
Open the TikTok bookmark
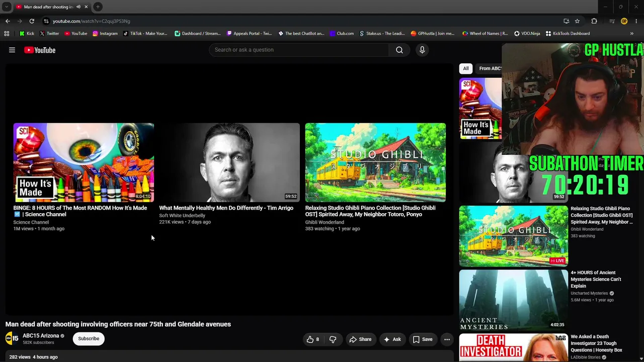click(145, 34)
